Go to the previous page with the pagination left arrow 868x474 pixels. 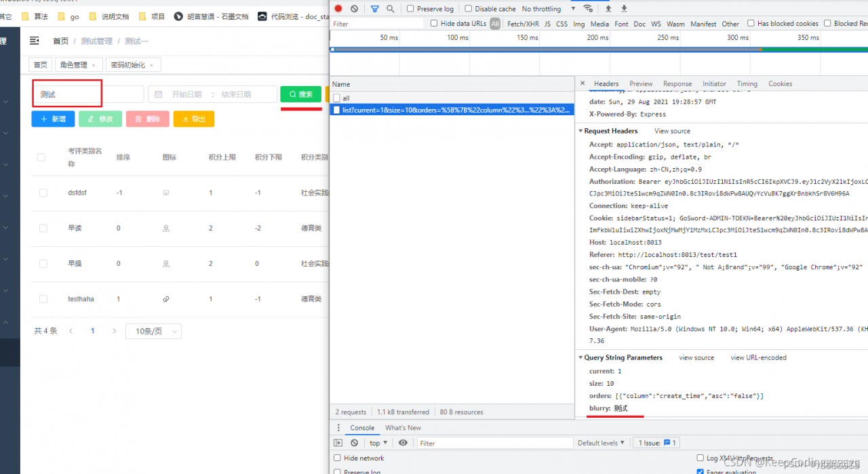click(71, 332)
